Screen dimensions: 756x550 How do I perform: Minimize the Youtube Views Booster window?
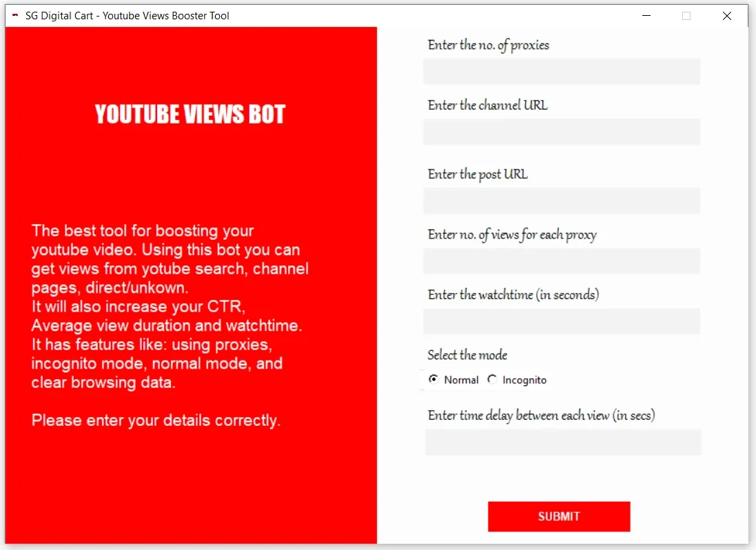[646, 15]
